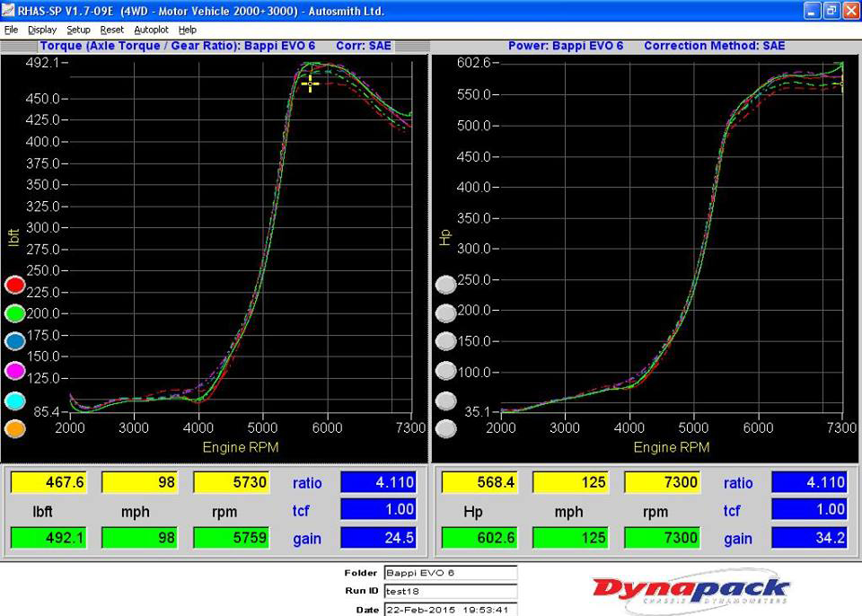Open the File menu
The image size is (862, 616).
click(x=11, y=30)
